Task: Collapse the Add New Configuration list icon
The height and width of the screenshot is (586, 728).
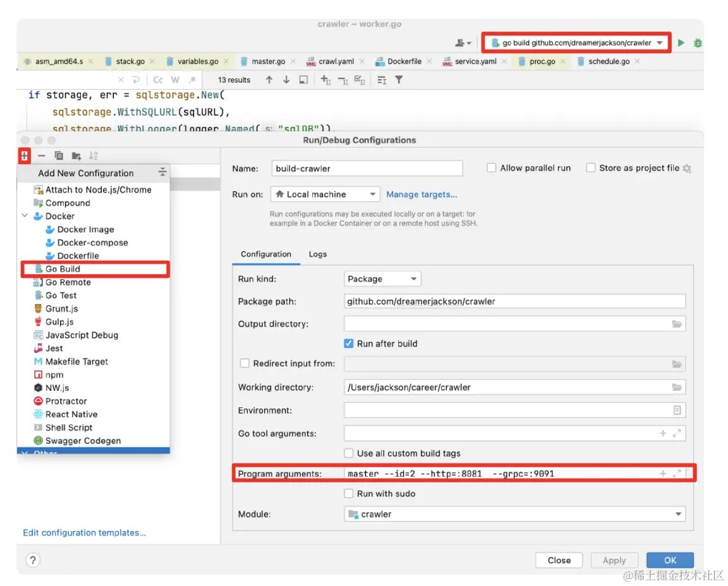Action: [x=162, y=172]
